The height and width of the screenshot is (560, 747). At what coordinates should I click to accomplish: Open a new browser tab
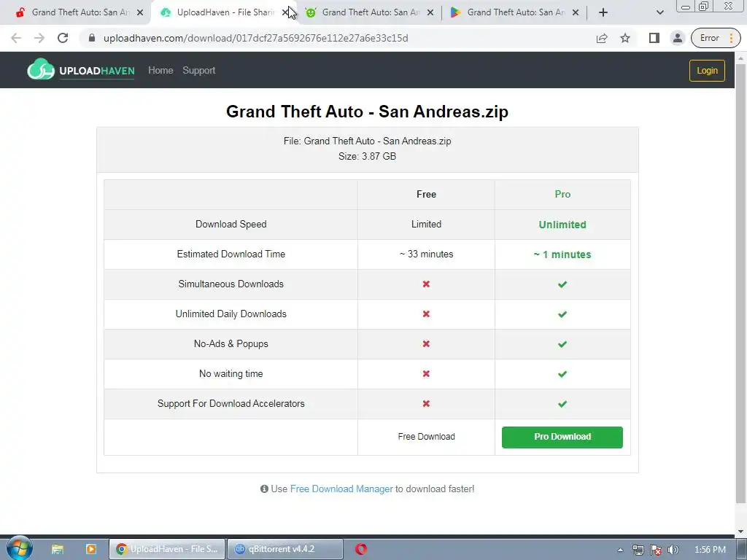point(603,12)
